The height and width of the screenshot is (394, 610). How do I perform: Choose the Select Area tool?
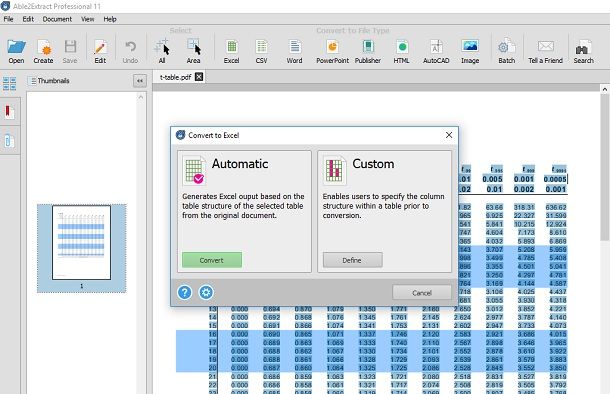pyautogui.click(x=193, y=51)
